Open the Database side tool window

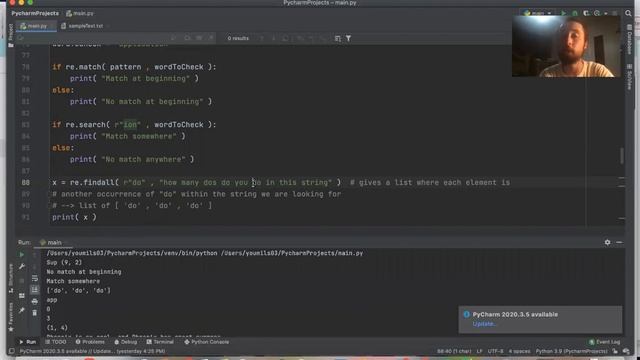629,40
